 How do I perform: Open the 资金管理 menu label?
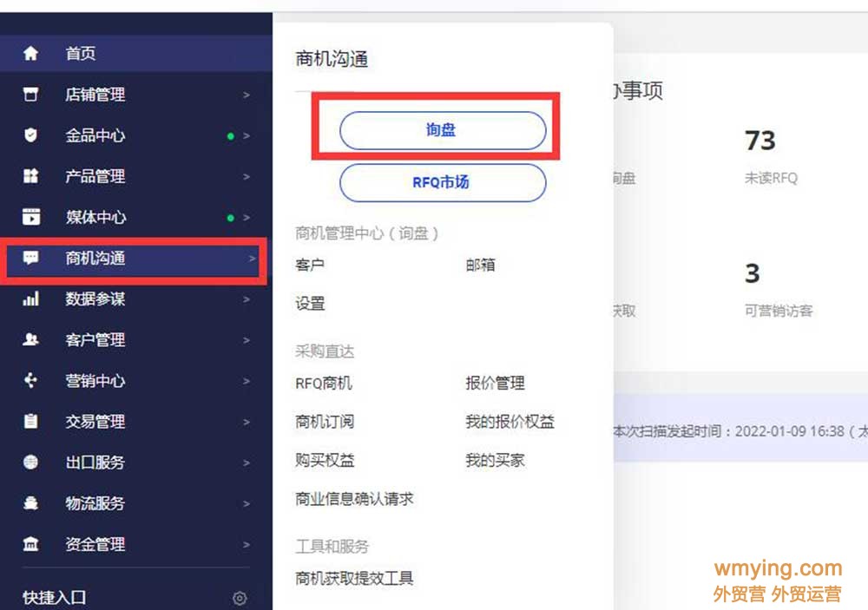tap(95, 544)
